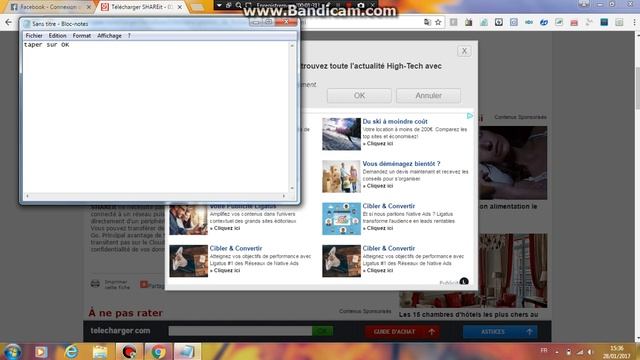Click the Bloc-notes horizontal scrollbar right arrow
The image size is (640, 360).
pyautogui.click(x=284, y=196)
